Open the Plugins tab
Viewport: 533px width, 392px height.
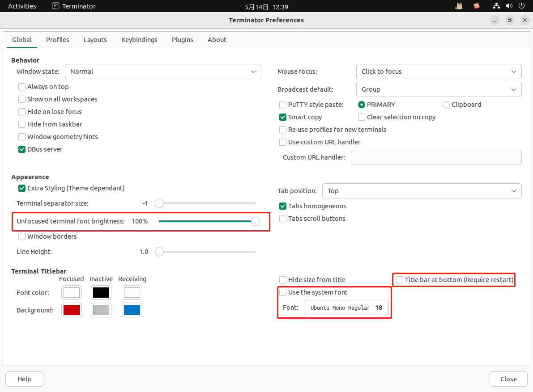[x=182, y=40]
